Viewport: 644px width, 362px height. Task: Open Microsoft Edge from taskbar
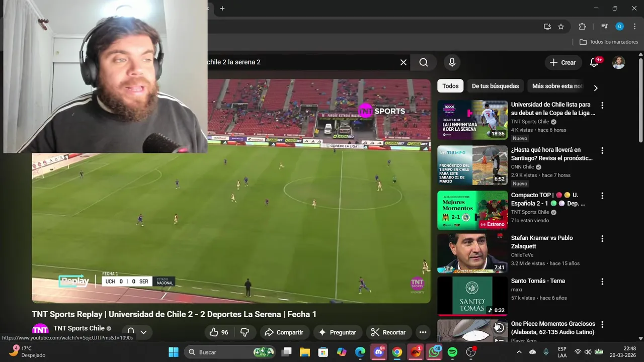point(360,352)
